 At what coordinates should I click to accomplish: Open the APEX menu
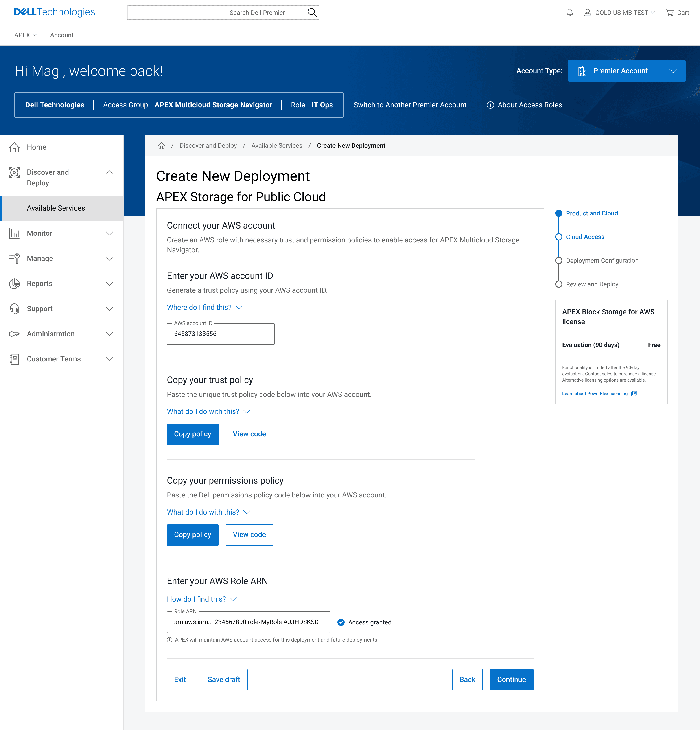point(25,35)
